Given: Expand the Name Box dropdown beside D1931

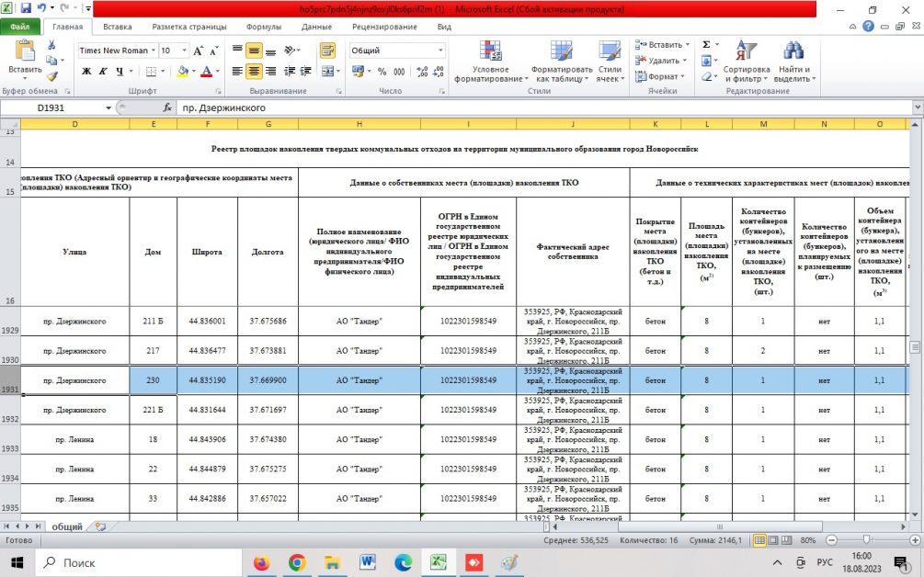Looking at the screenshot, I should pyautogui.click(x=108, y=107).
